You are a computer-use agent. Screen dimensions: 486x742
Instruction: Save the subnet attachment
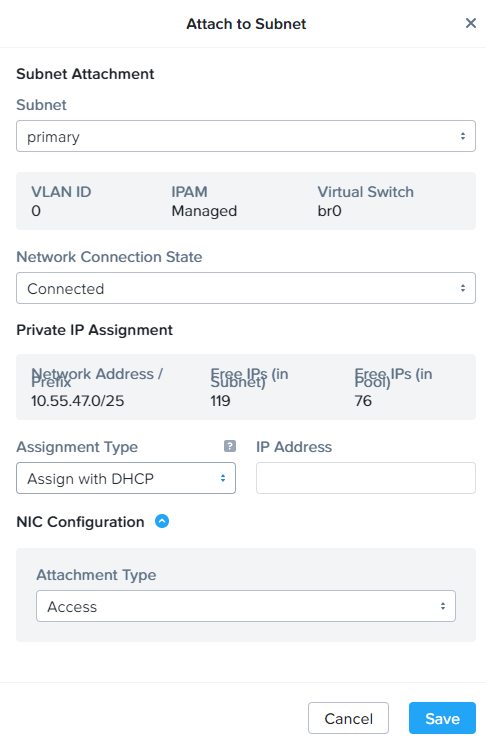(442, 718)
